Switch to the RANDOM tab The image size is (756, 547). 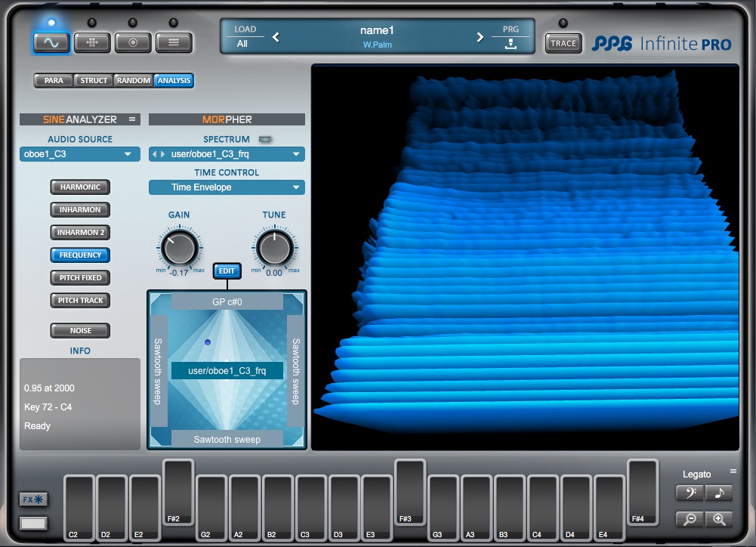[x=134, y=81]
